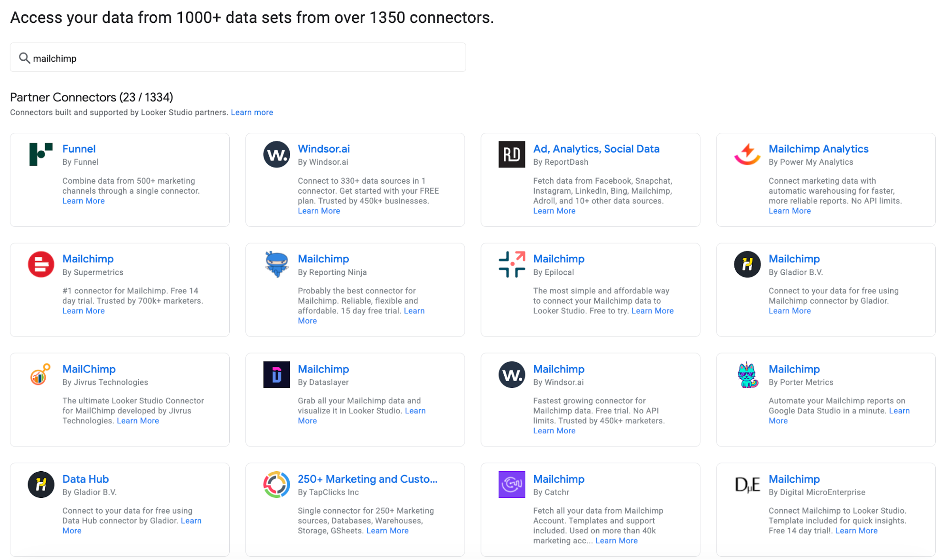The width and height of the screenshot is (949, 560).
Task: Click Learn More on Digital MicroEnterprise card
Action: pyautogui.click(x=856, y=531)
